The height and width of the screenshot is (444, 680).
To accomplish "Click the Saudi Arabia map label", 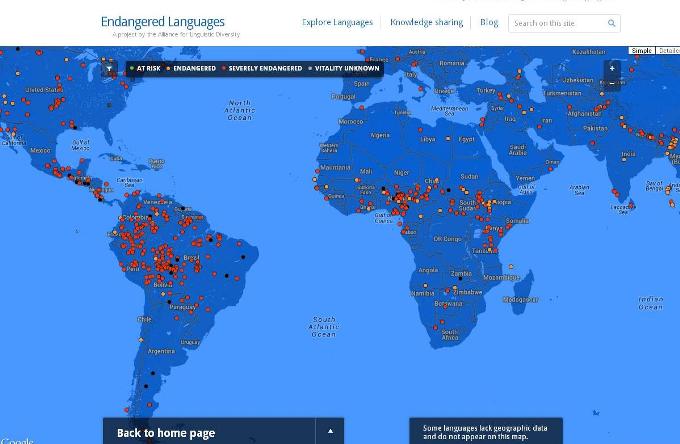I will [517, 150].
